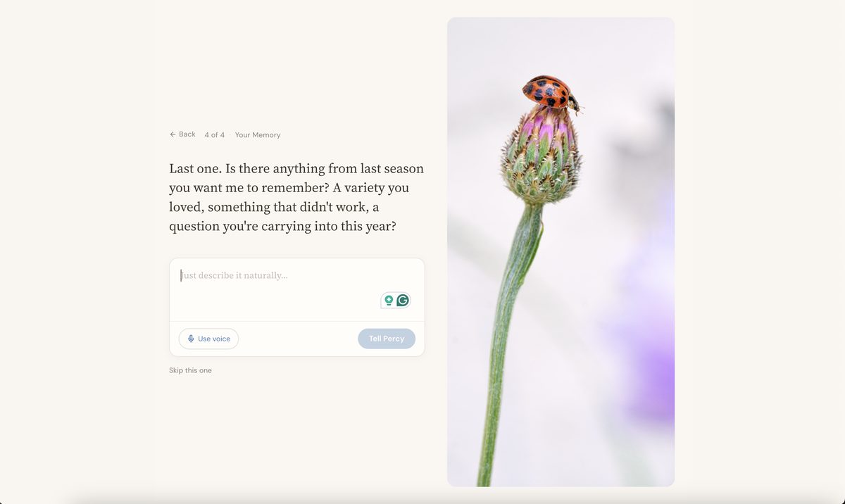Click the white upper-left area of the photo
This screenshot has height=504, width=845.
tap(479, 56)
